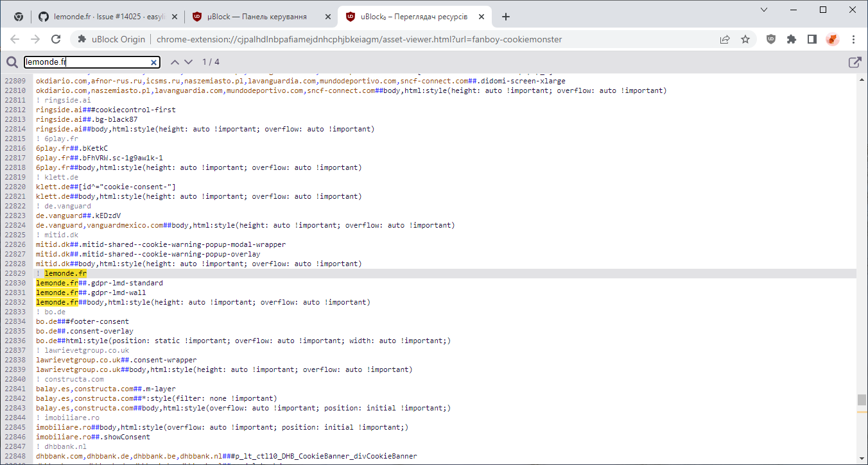Open the Chrome extensions puzzle piece icon
The image size is (868, 465).
[791, 39]
